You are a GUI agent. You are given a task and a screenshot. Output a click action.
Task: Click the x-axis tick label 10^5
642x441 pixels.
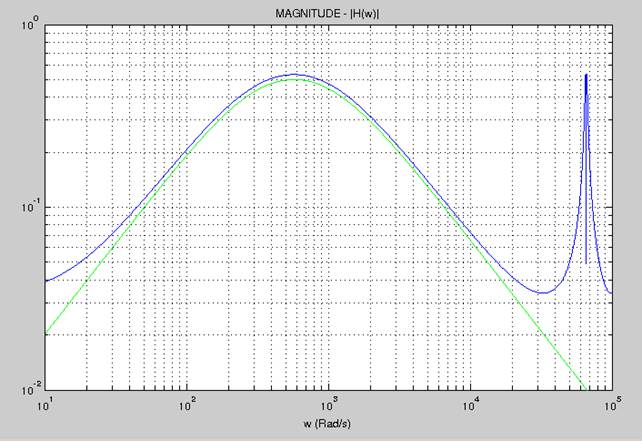pos(612,405)
